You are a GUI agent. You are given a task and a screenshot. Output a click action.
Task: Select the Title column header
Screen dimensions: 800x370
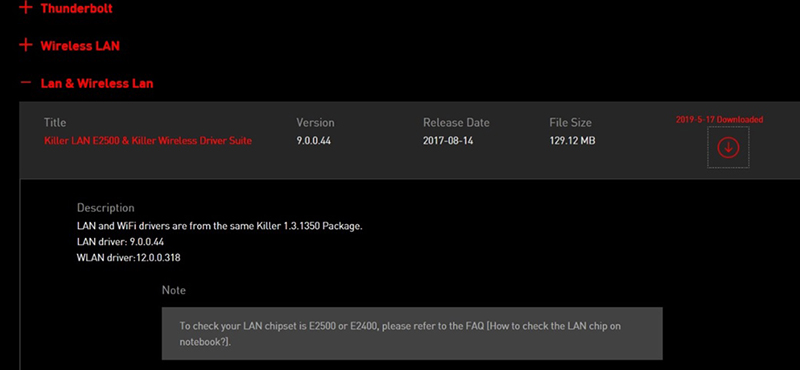pyautogui.click(x=55, y=122)
